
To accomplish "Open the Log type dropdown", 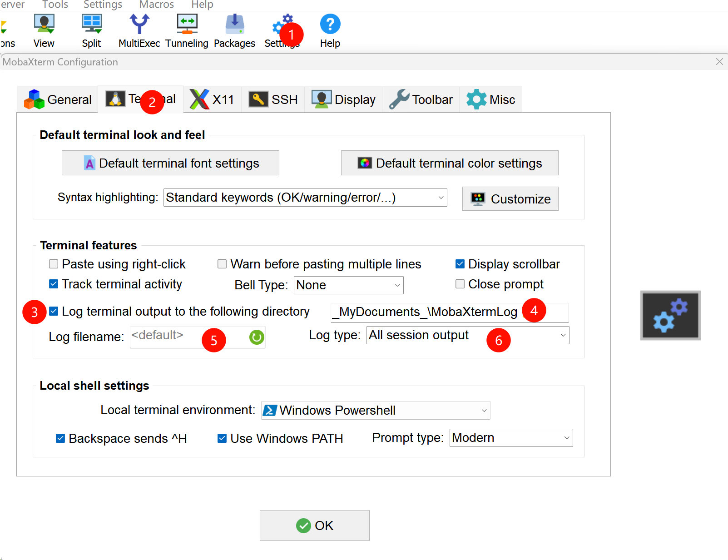I will 468,335.
